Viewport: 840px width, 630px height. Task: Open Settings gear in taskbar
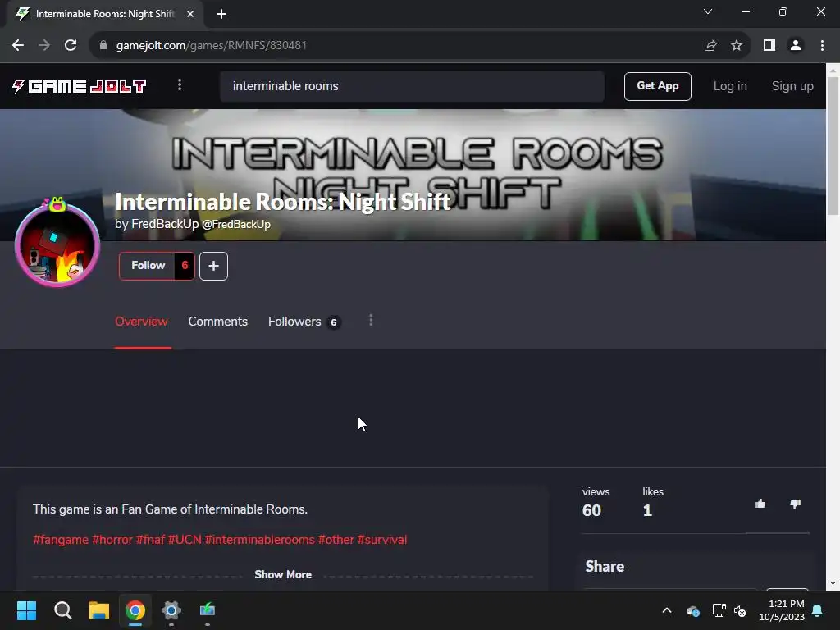pyautogui.click(x=171, y=610)
